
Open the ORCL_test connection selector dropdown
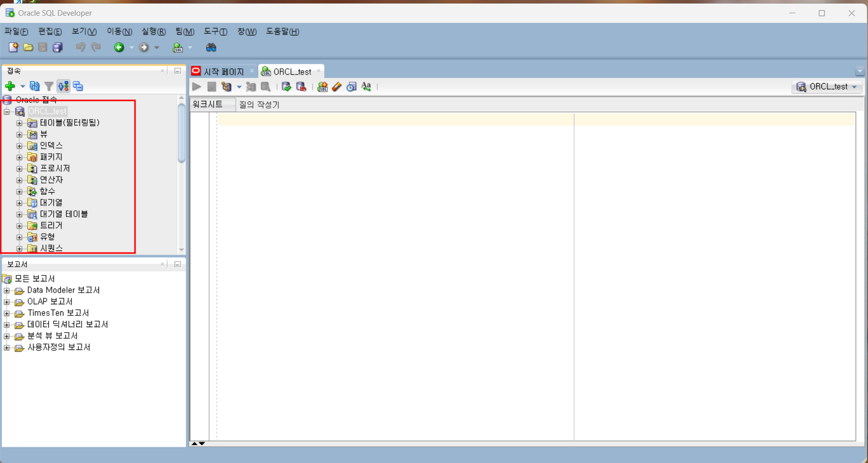tap(827, 87)
